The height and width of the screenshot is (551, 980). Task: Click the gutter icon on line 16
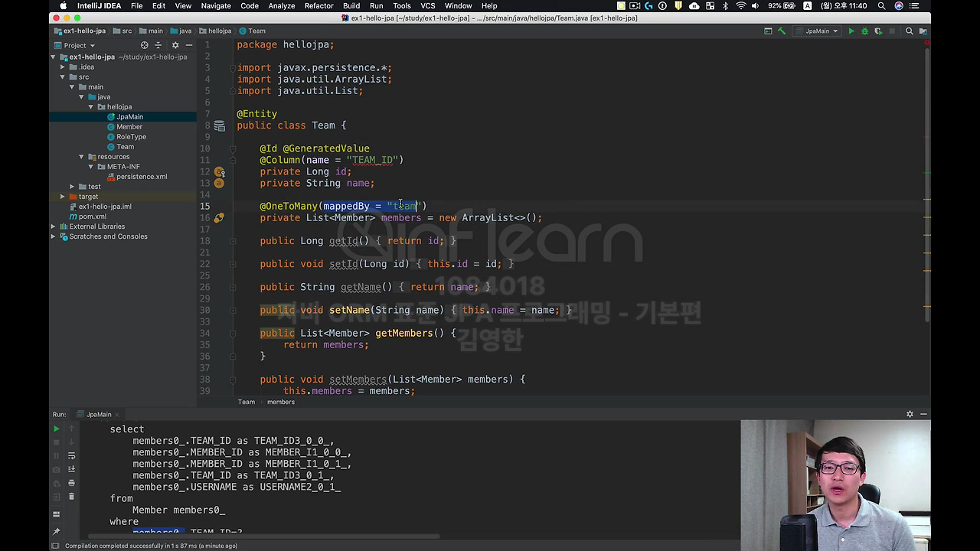(x=219, y=218)
